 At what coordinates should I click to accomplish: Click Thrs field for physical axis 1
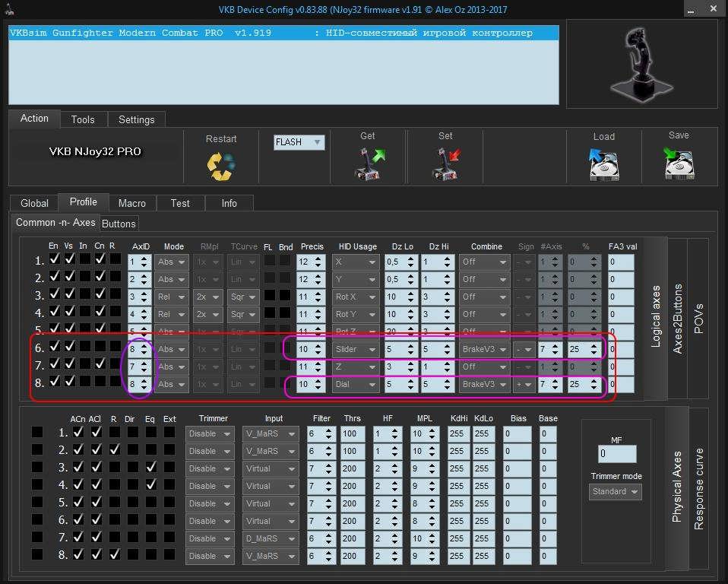click(x=353, y=434)
